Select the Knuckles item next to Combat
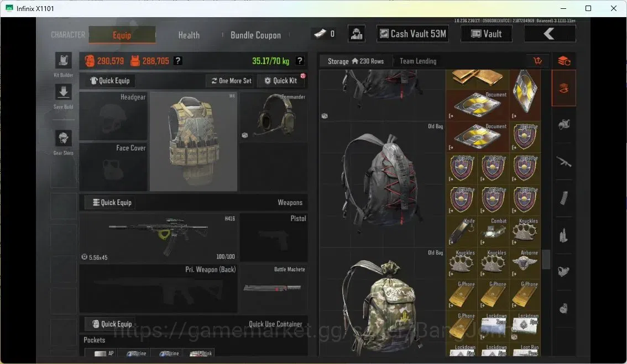This screenshot has width=627, height=364. tap(525, 232)
